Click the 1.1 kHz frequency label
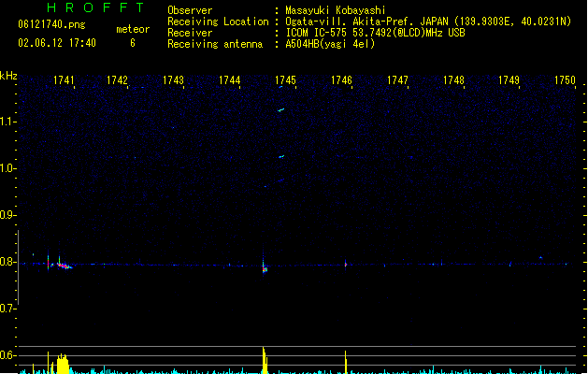Viewport: 588px width, 374px height. click(7, 122)
